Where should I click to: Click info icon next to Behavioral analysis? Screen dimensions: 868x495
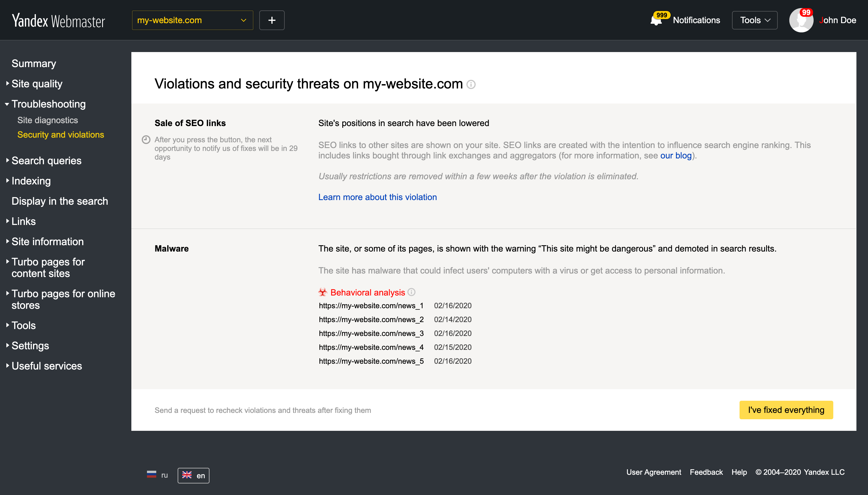tap(411, 292)
